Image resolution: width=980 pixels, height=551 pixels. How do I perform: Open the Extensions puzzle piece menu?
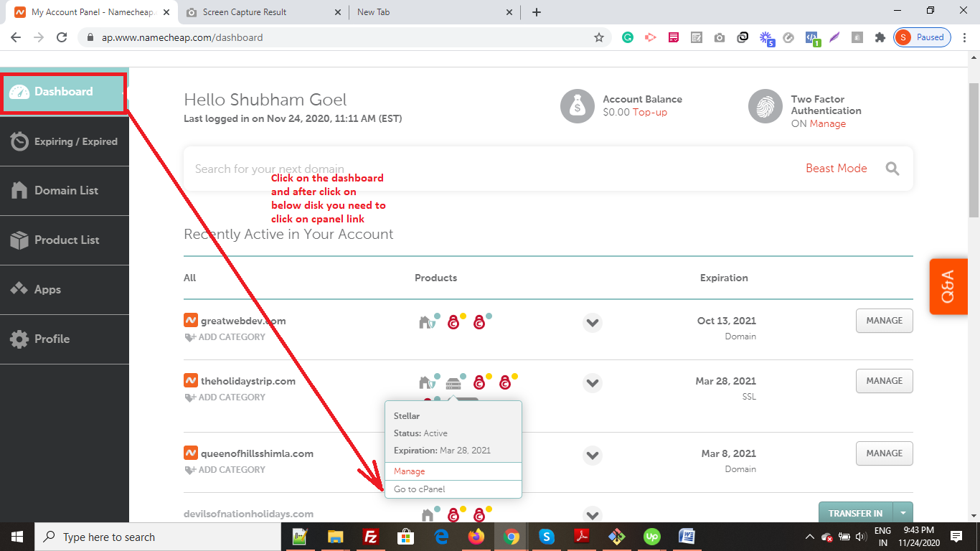(x=880, y=37)
